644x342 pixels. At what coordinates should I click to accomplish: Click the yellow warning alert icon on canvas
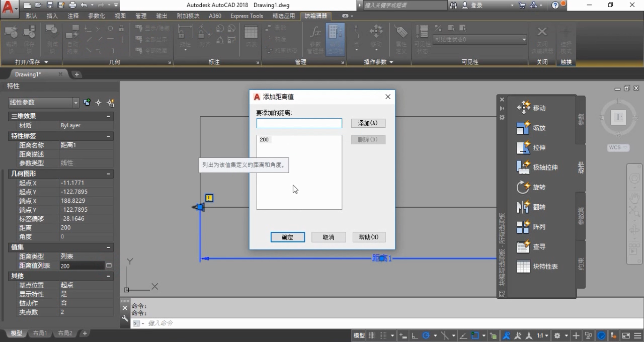(209, 198)
